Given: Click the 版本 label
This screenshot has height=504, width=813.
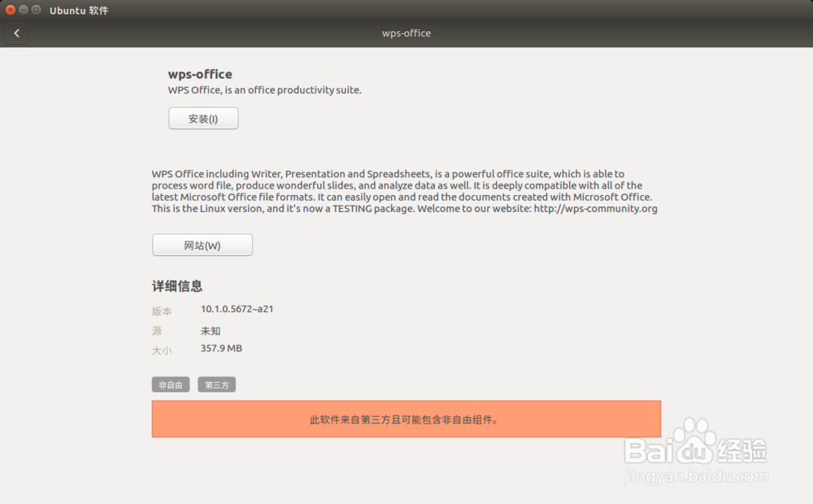Looking at the screenshot, I should [x=162, y=311].
